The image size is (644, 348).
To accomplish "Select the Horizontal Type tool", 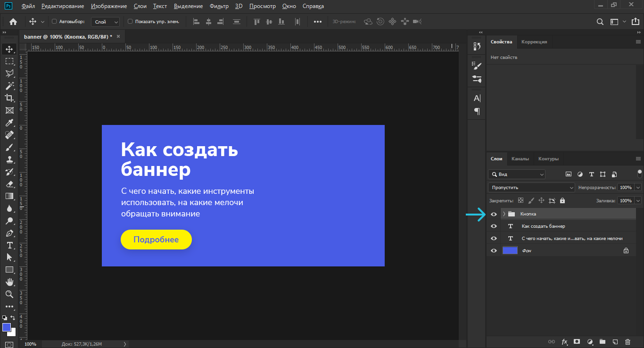I will pyautogui.click(x=9, y=245).
